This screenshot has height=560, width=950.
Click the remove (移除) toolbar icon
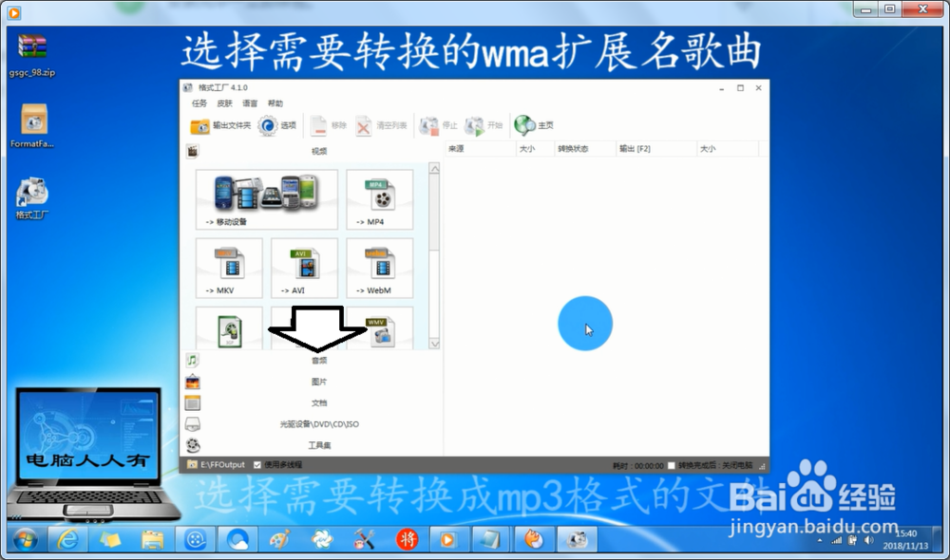click(318, 125)
